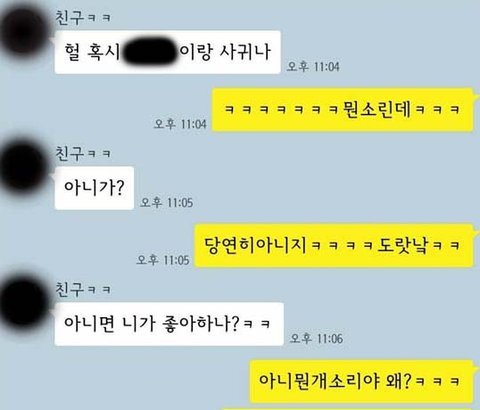
Task: Click the 오후 11:05 timestamp beside 당연히아니지
Action: (x=163, y=260)
